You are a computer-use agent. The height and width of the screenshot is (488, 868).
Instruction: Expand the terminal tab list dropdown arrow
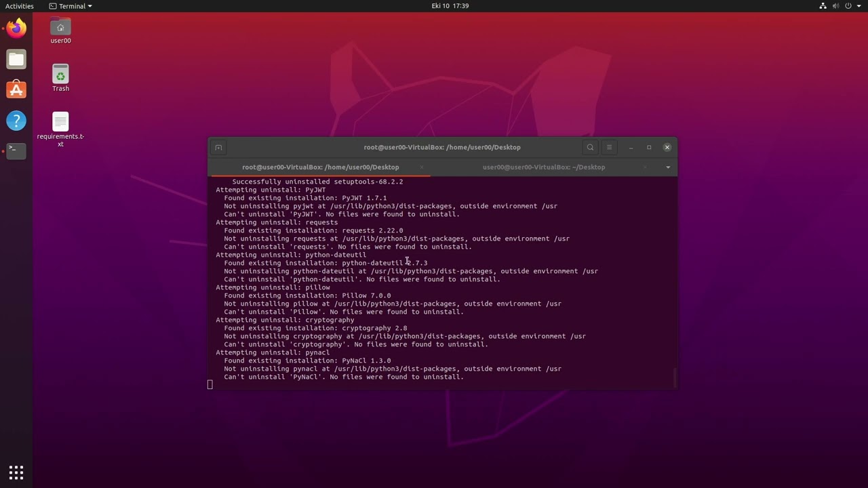(x=668, y=167)
